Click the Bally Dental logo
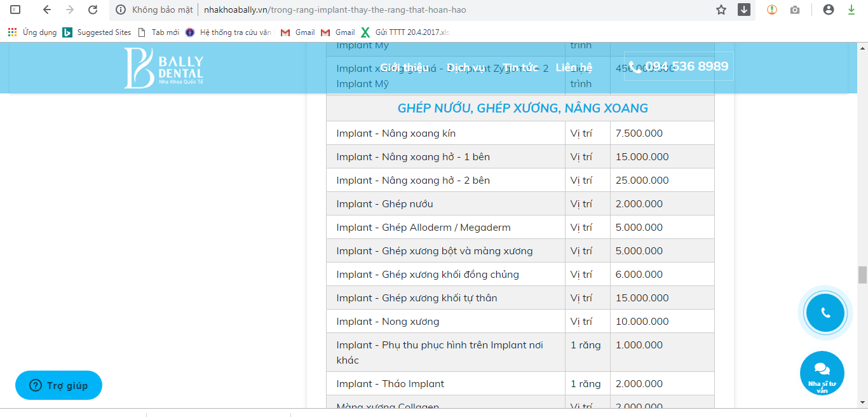Viewport: 868px width, 417px height. [164, 68]
